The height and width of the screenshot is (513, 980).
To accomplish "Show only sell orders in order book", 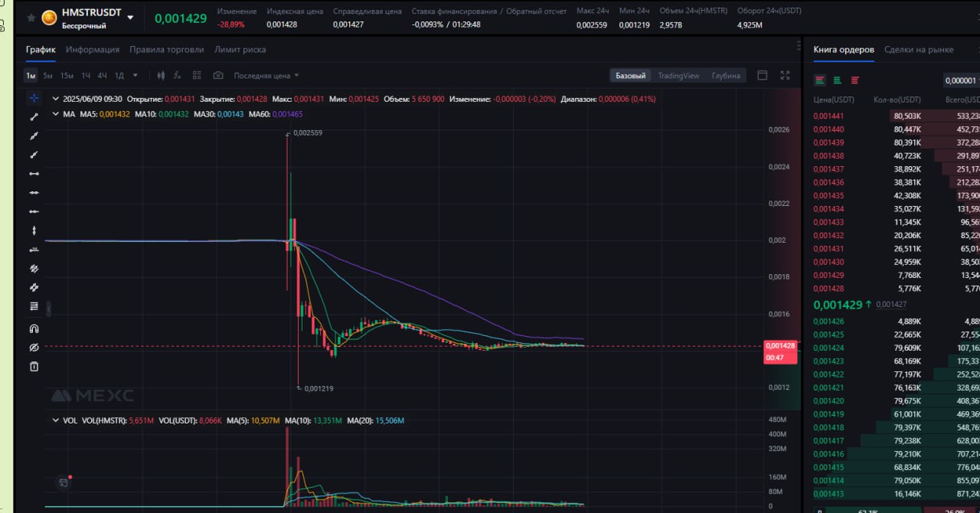I will tap(854, 80).
